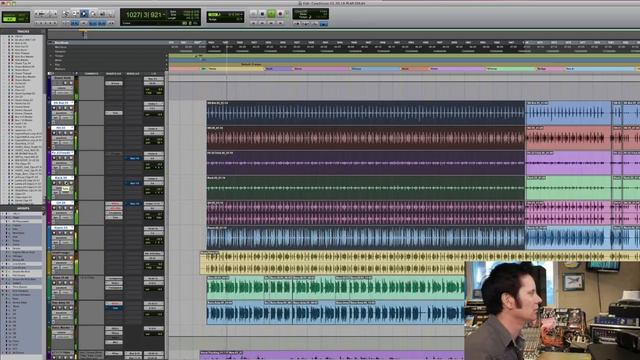Click the Record transport button
Screen dimensions: 640x360
(x=280, y=14)
